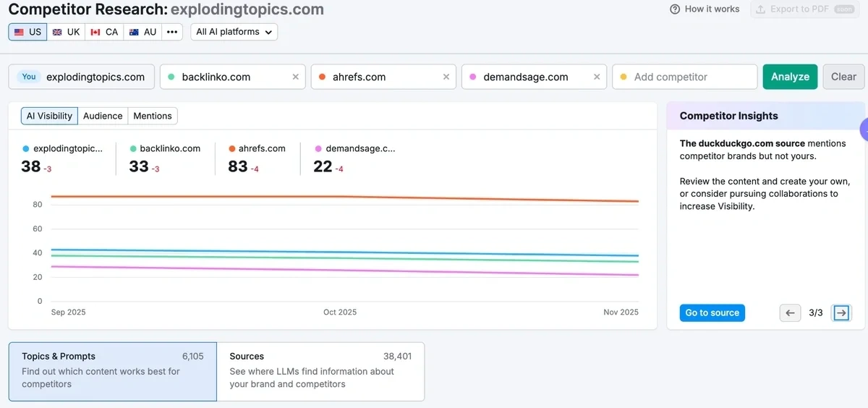
Task: Toggle demandsage legend entry in chart
Action: (x=355, y=148)
